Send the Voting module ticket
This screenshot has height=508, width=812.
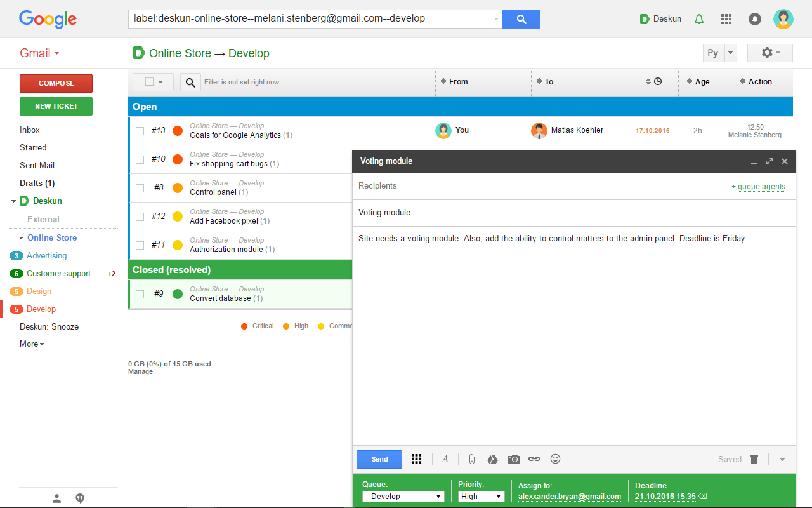click(379, 459)
